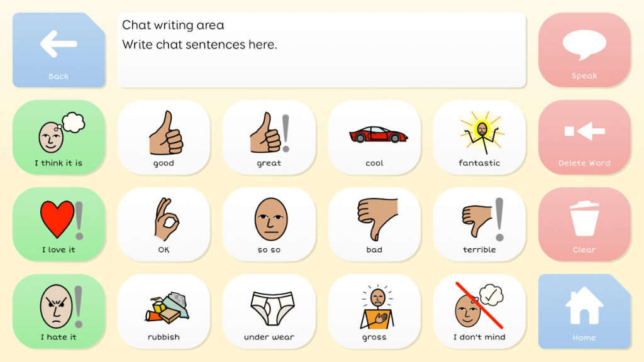Tap the 'I love it' heart button
The height and width of the screenshot is (362, 644).
[58, 224]
